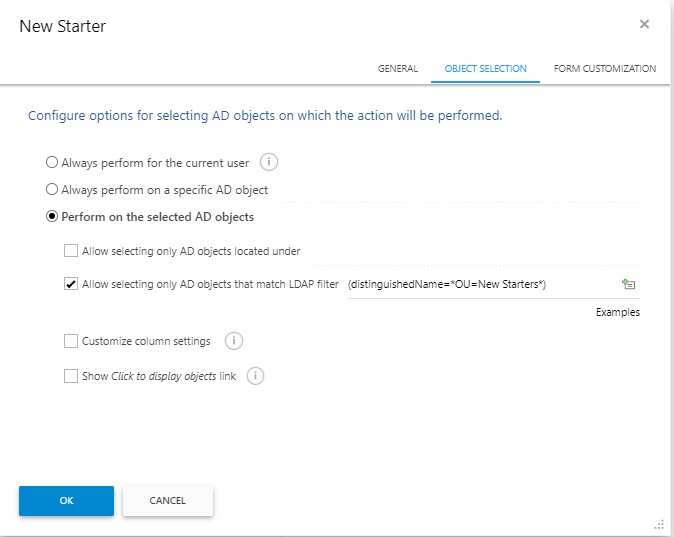Enable Allow selecting only AD objects located under
This screenshot has width=674, height=537.
71,250
